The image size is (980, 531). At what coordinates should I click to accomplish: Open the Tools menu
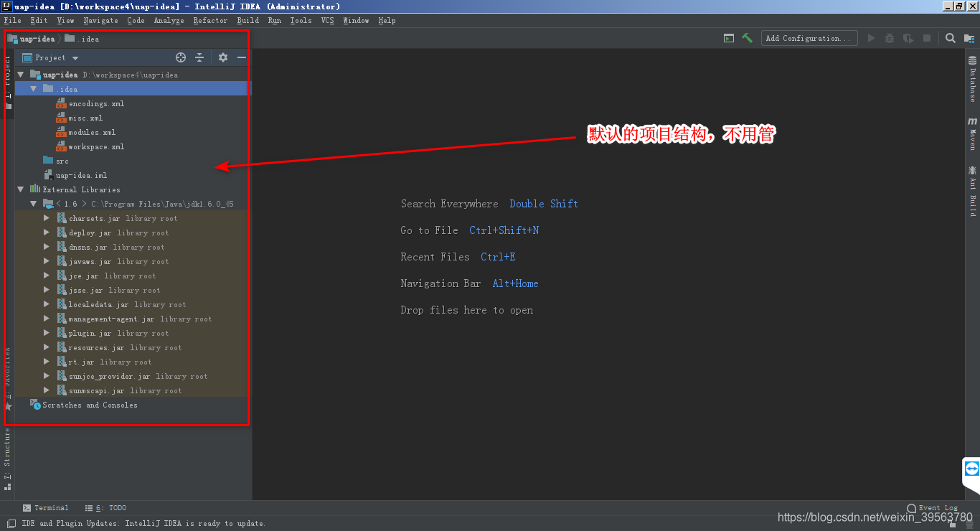point(301,20)
